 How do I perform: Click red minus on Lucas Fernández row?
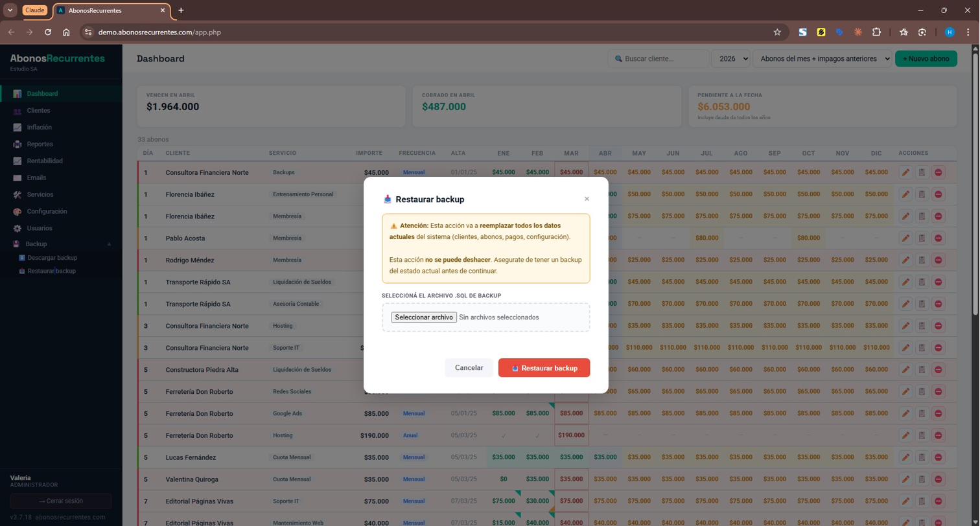(x=938, y=457)
